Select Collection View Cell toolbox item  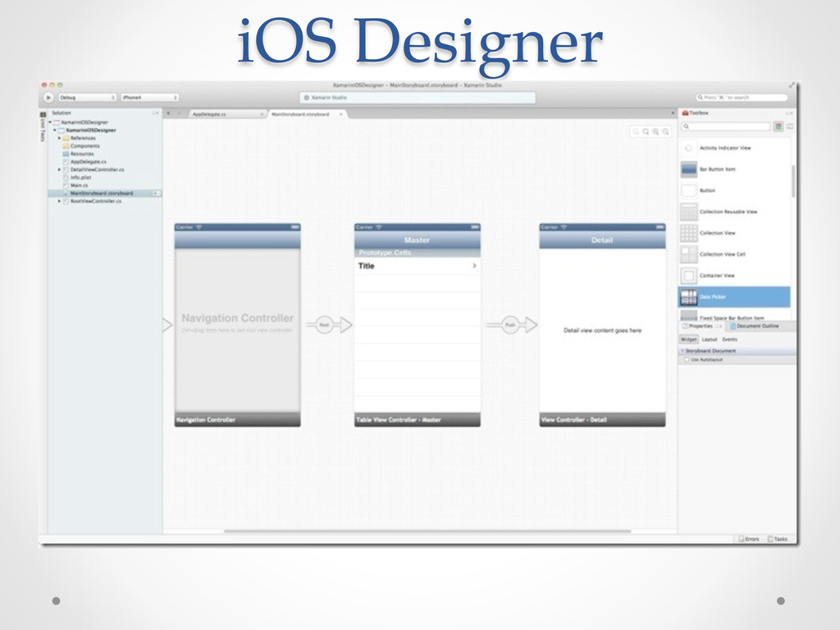pos(735,254)
